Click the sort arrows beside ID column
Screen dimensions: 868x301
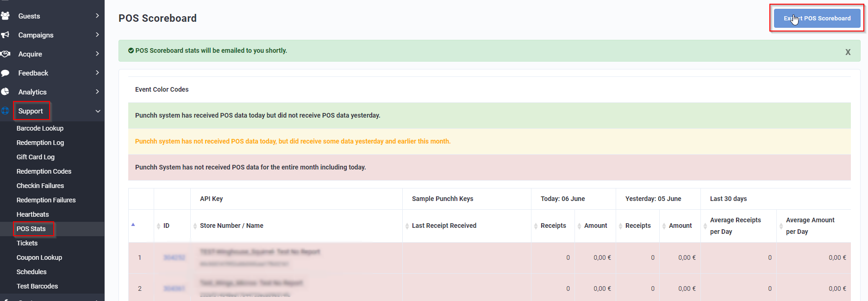pos(159,226)
